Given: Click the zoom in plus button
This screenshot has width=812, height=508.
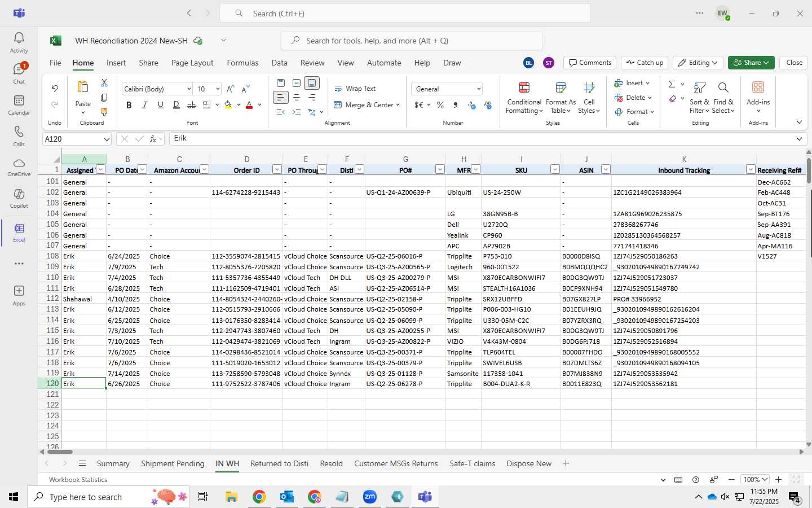Looking at the screenshot, I should click(x=778, y=479).
